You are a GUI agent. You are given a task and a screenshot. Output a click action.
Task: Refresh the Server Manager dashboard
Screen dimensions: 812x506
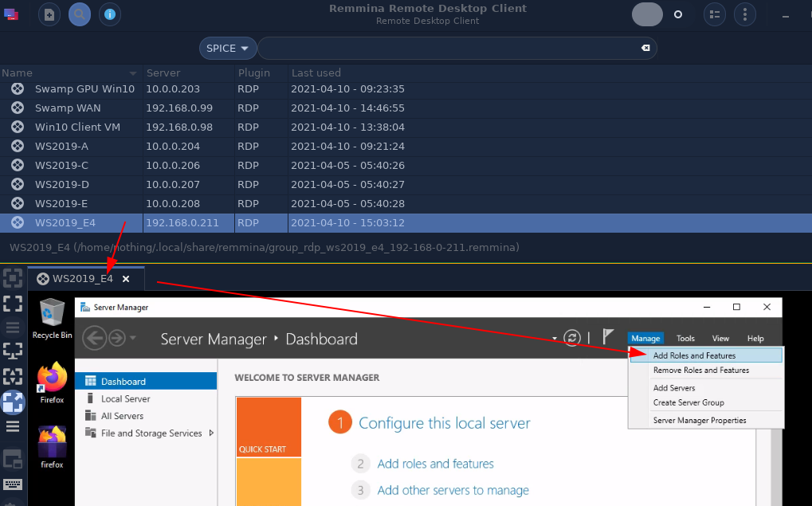[571, 338]
